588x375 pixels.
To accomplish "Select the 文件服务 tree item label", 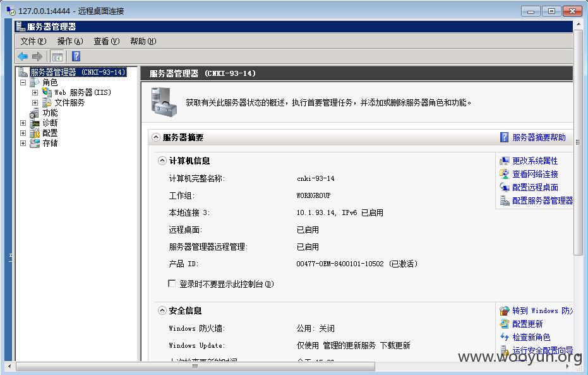I will tap(69, 102).
